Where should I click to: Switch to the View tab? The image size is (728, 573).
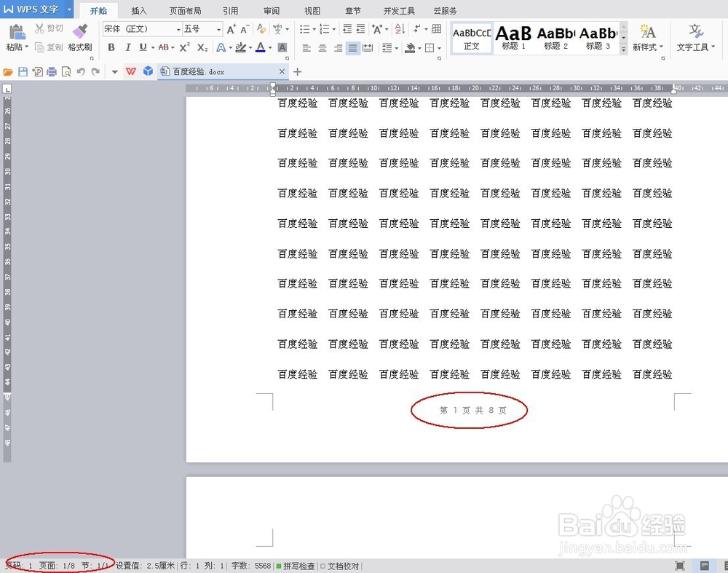[x=312, y=11]
